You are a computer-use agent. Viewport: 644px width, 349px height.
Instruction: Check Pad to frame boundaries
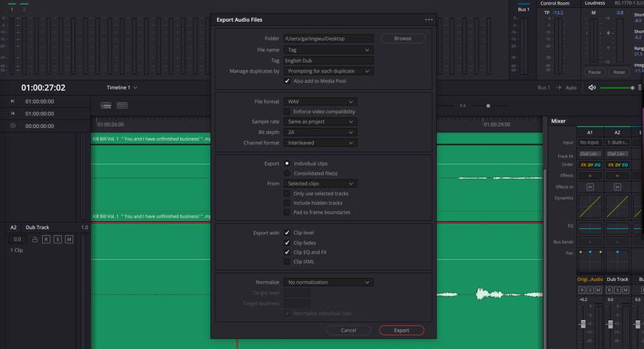point(287,212)
